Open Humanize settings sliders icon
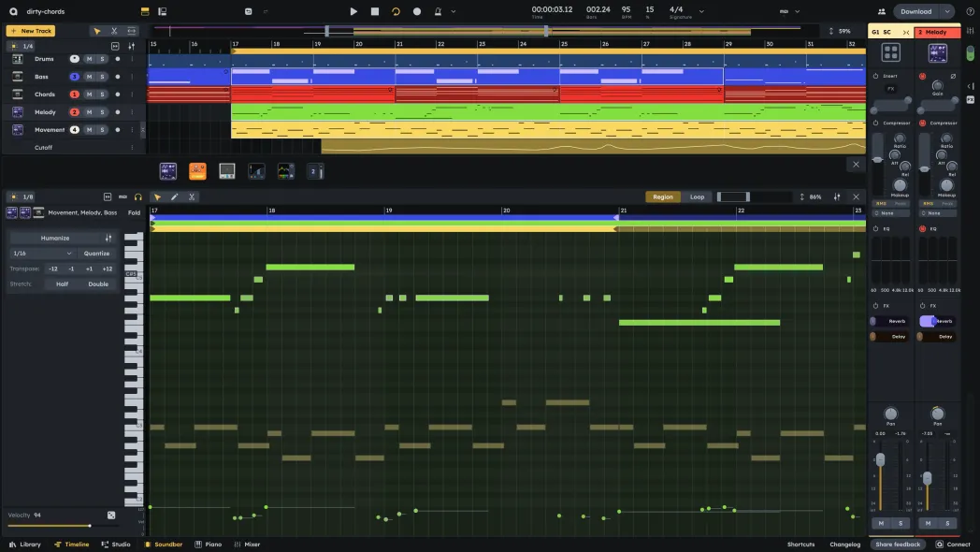Image resolution: width=980 pixels, height=552 pixels. 108,239
